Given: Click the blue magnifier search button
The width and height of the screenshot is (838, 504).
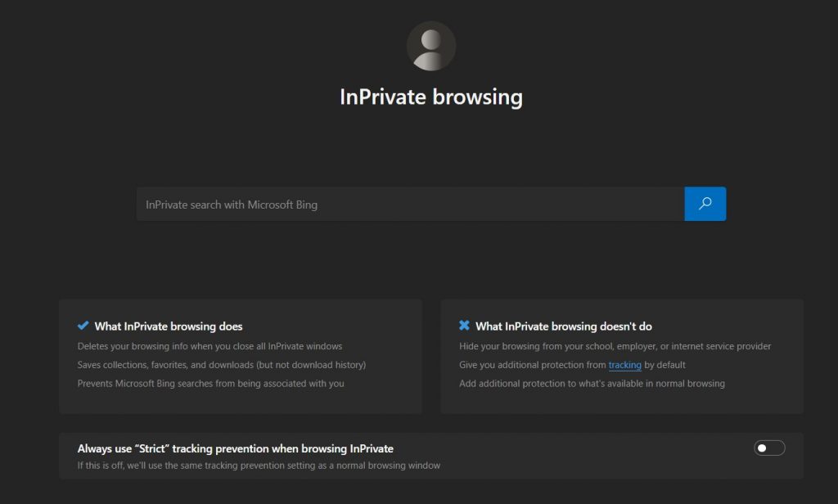Looking at the screenshot, I should tap(705, 204).
